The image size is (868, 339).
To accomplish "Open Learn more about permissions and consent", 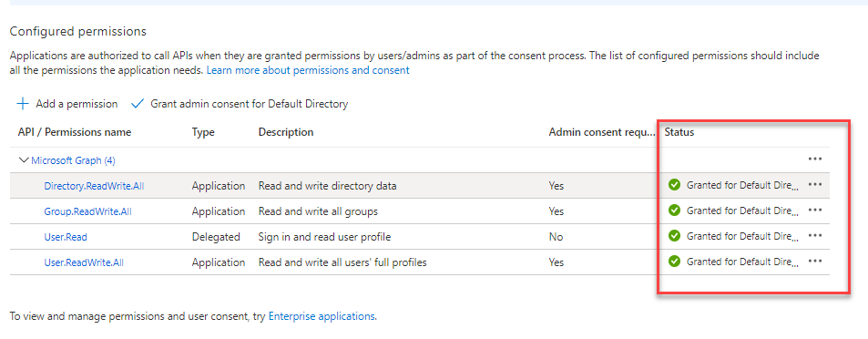I will click(308, 70).
